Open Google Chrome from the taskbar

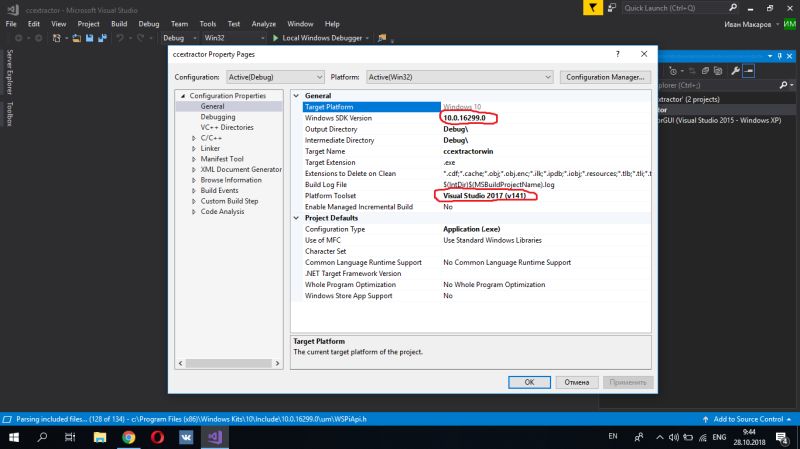(x=129, y=437)
